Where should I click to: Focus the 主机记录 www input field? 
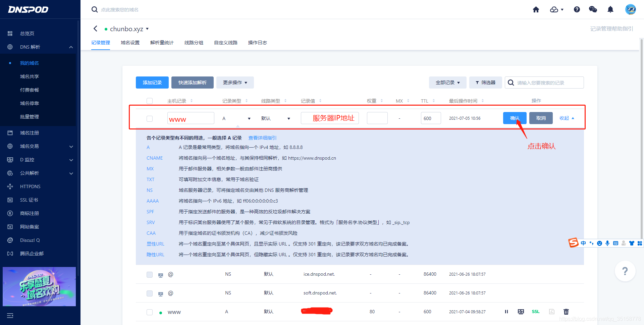(191, 118)
